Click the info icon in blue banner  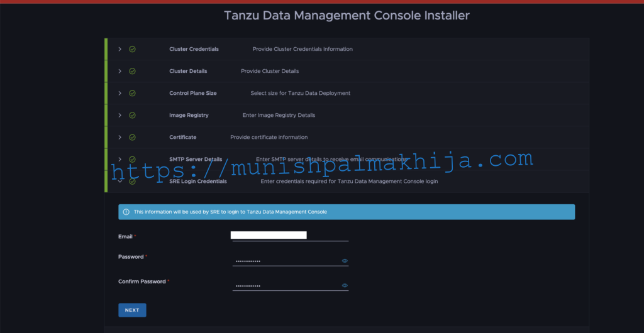126,212
